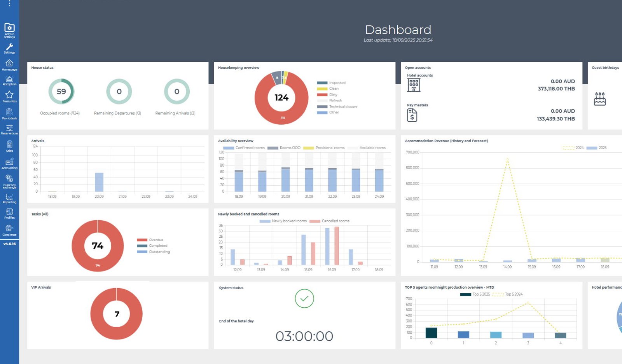Click the Pay masters invoice icon

[x=412, y=115]
